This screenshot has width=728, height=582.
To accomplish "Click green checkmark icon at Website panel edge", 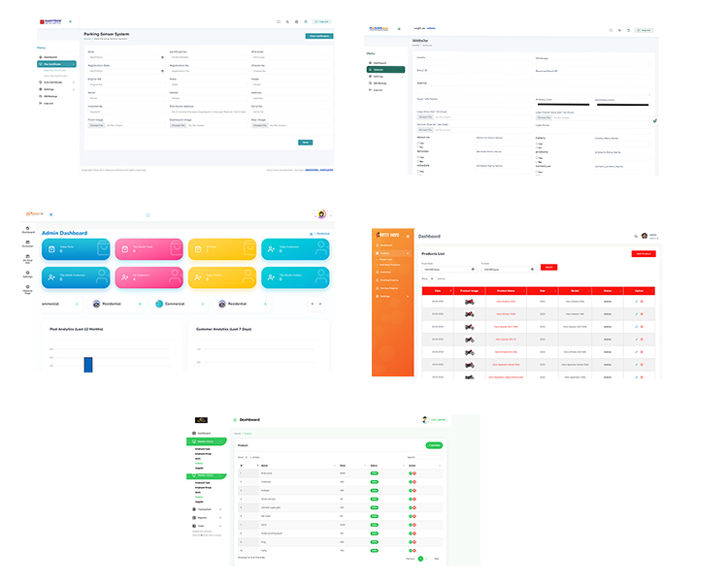I will tap(654, 120).
